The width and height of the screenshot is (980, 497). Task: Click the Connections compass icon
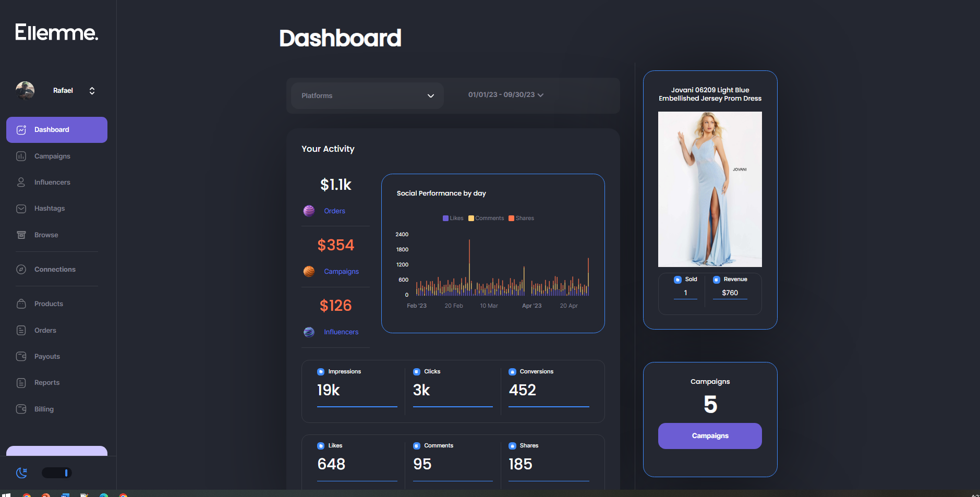[x=21, y=270]
